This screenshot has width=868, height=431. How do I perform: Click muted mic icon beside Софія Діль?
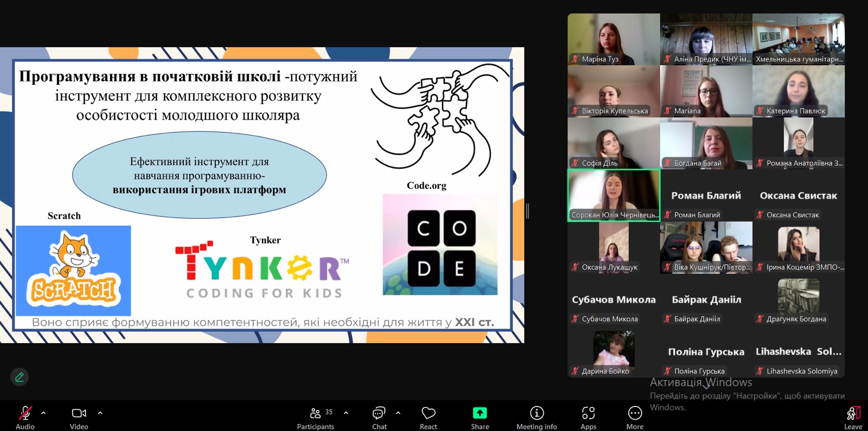tap(575, 163)
